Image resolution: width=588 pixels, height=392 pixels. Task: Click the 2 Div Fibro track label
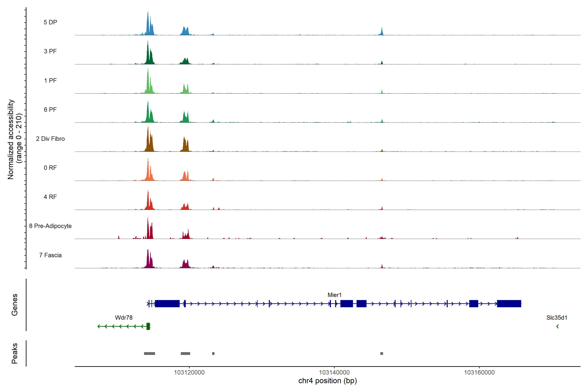click(50, 139)
